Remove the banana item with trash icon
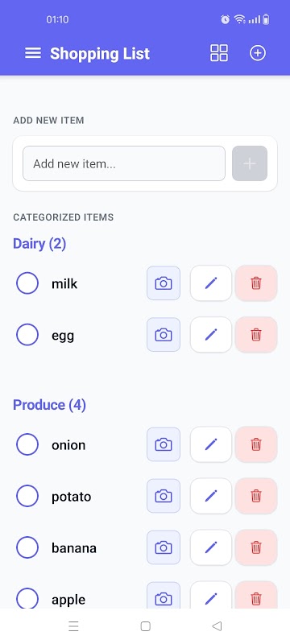Viewport: 290px width, 644px height. tap(256, 547)
